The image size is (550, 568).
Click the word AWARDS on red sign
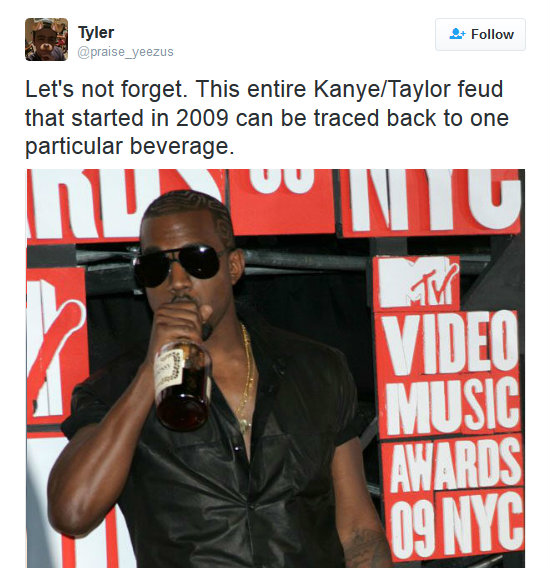(456, 463)
